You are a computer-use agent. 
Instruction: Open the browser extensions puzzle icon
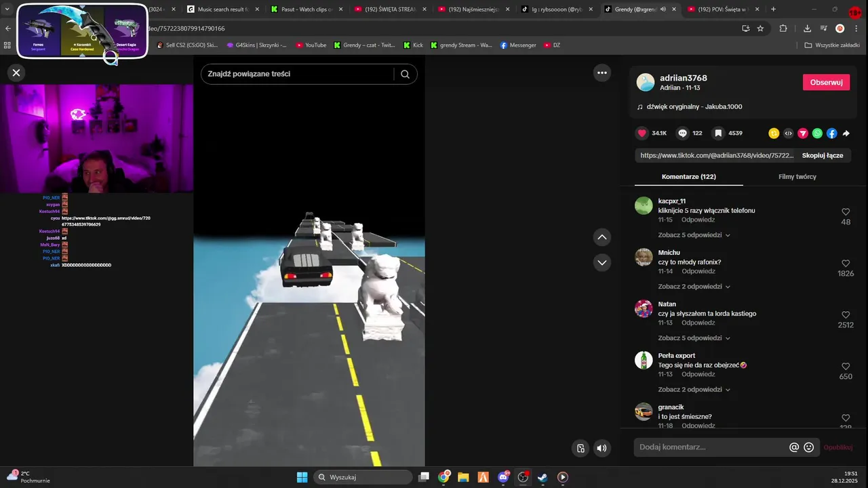point(783,28)
